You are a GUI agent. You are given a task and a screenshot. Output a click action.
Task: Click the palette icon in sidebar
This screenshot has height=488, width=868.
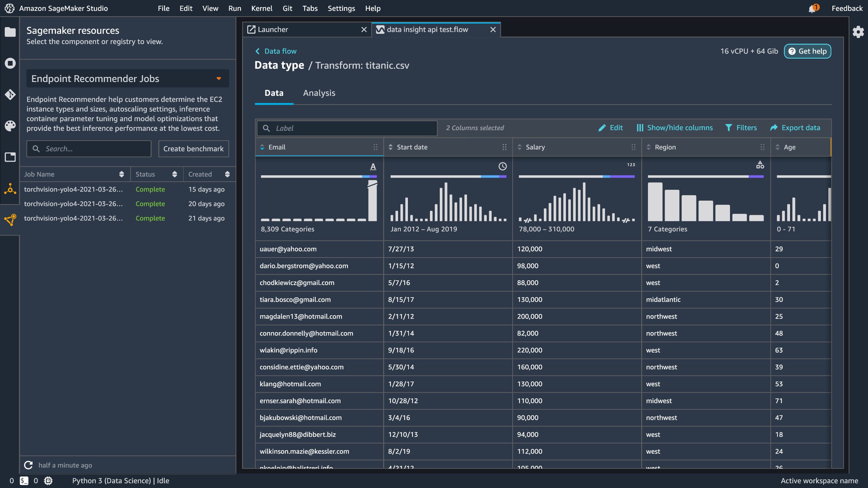coord(10,126)
